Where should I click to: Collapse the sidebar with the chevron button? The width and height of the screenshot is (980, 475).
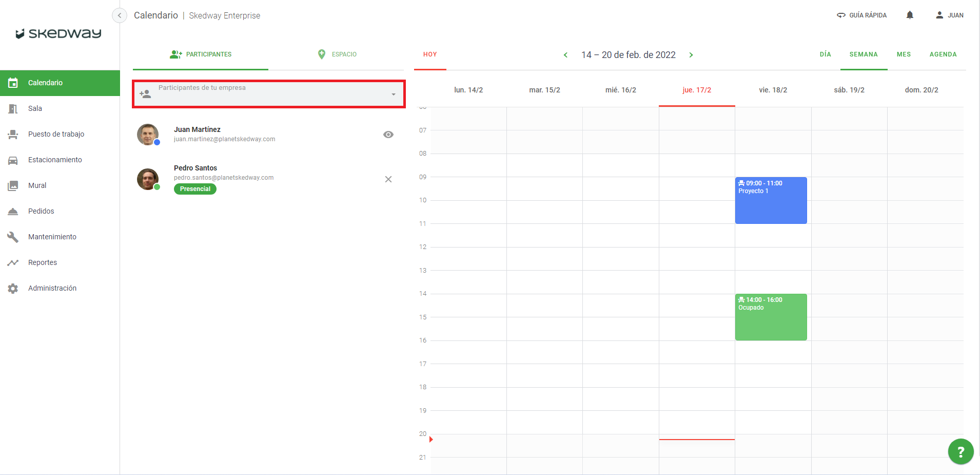click(120, 15)
